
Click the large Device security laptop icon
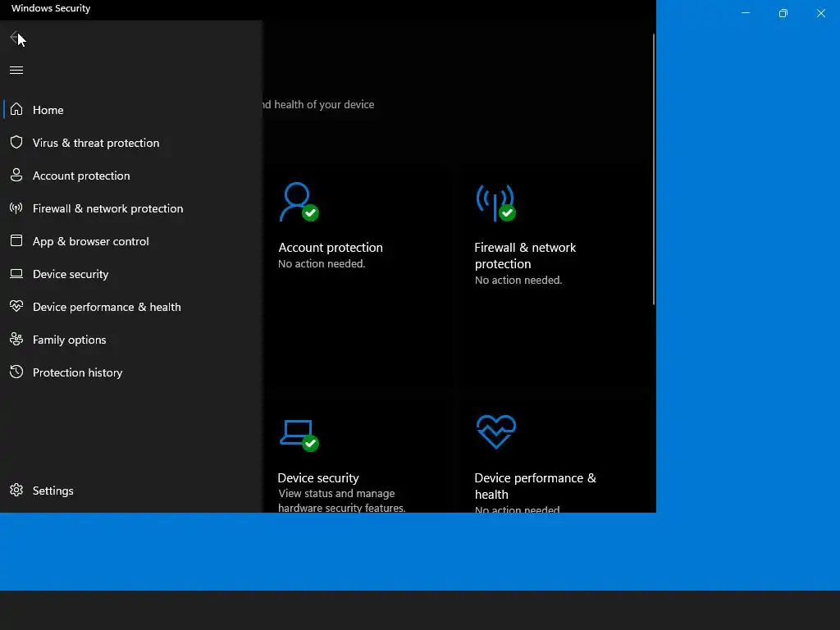pyautogui.click(x=299, y=436)
